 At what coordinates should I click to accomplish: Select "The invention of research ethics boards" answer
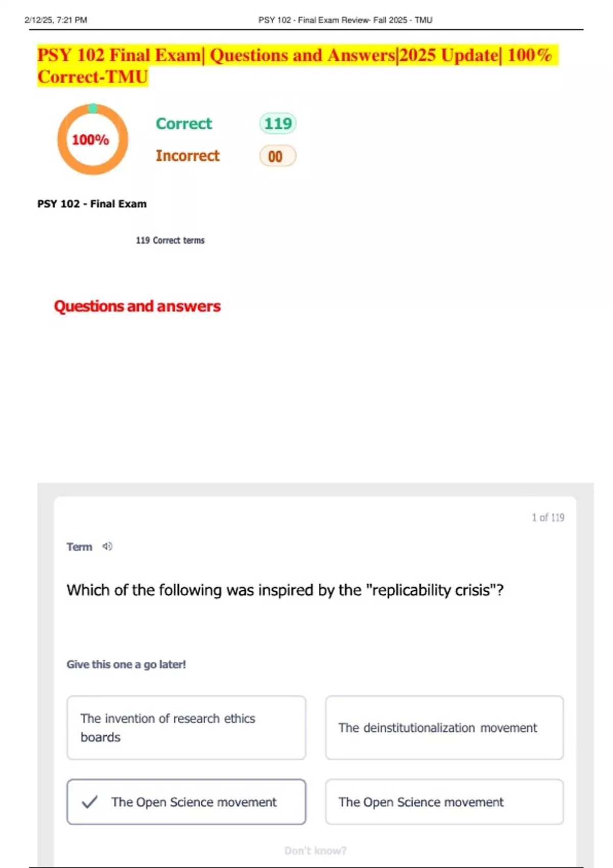pyautogui.click(x=186, y=728)
